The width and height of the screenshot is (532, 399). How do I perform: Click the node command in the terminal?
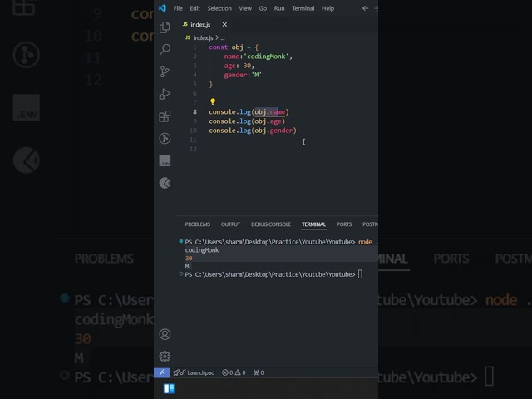click(x=365, y=242)
